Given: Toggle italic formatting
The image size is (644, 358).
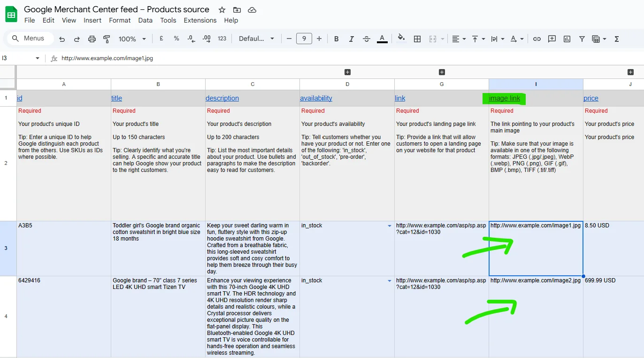Looking at the screenshot, I should [x=351, y=39].
